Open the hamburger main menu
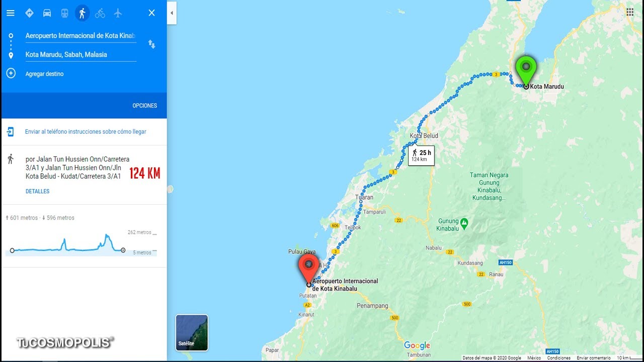 (10, 13)
